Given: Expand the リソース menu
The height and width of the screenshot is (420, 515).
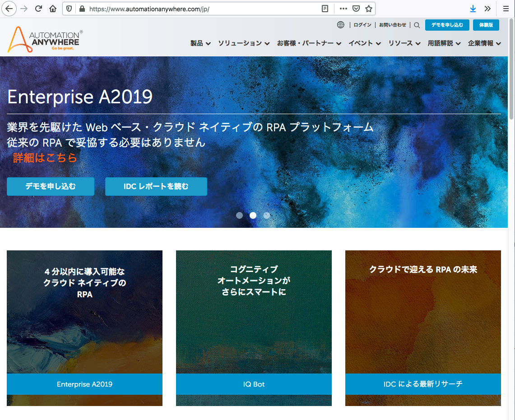Looking at the screenshot, I should tap(404, 43).
